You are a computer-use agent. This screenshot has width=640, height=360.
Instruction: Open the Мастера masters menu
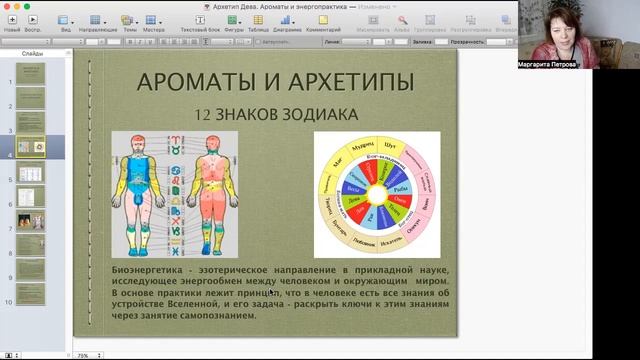153,23
